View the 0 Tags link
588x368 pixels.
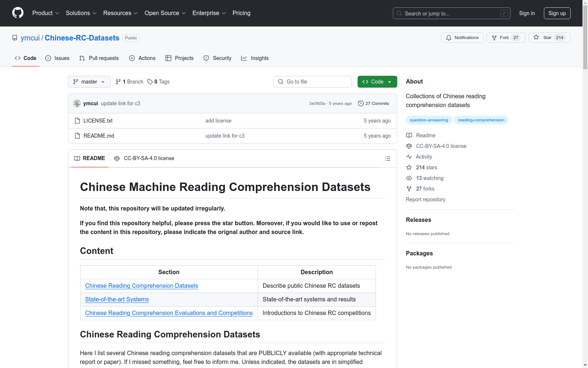[158, 82]
